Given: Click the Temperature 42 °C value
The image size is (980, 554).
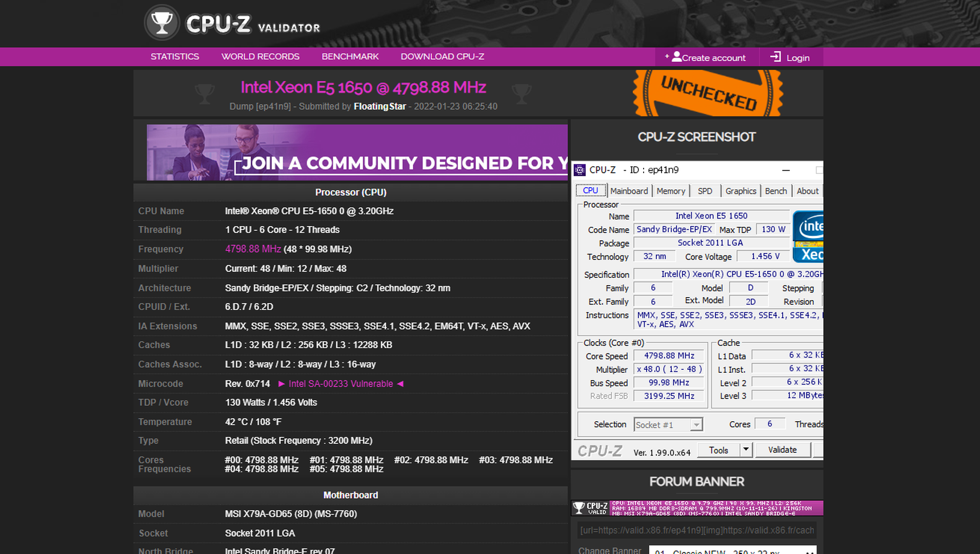Looking at the screenshot, I should point(253,422).
